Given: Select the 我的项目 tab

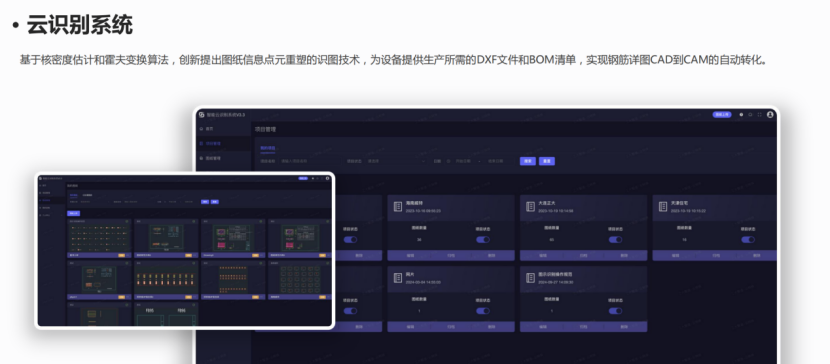Looking at the screenshot, I should (268, 148).
